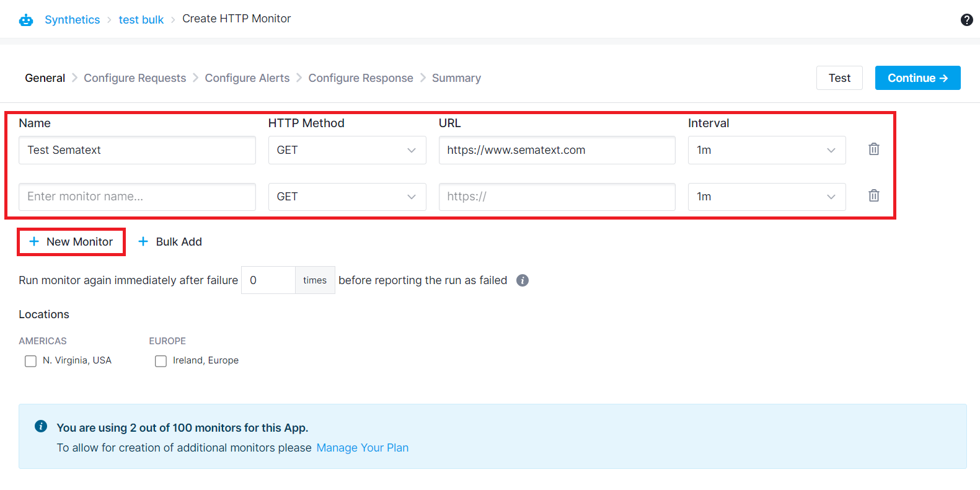Image resolution: width=980 pixels, height=490 pixels.
Task: Add a New Monitor row
Action: 71,242
